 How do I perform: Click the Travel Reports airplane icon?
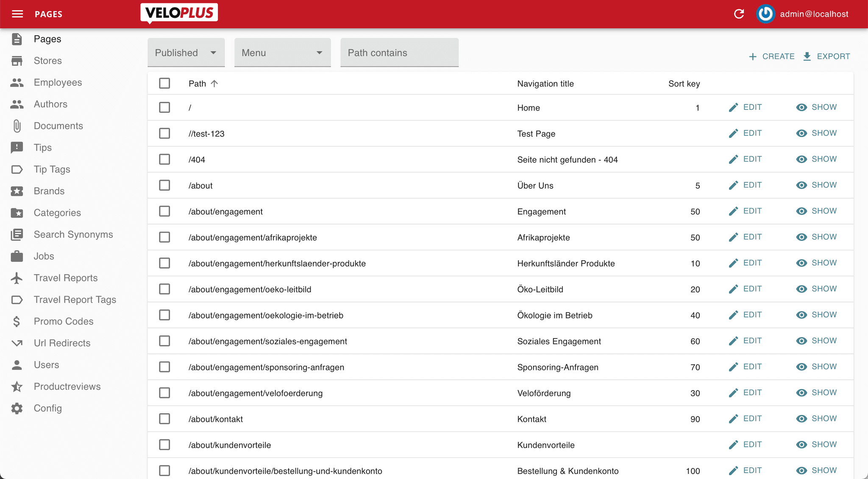(17, 278)
